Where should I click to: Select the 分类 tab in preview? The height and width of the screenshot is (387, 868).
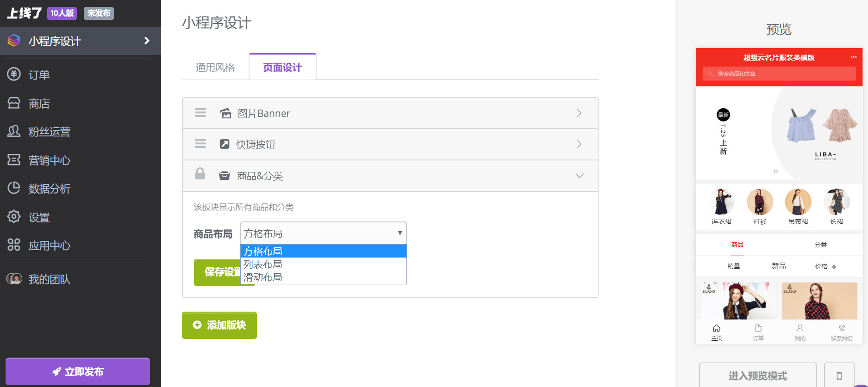[821, 245]
